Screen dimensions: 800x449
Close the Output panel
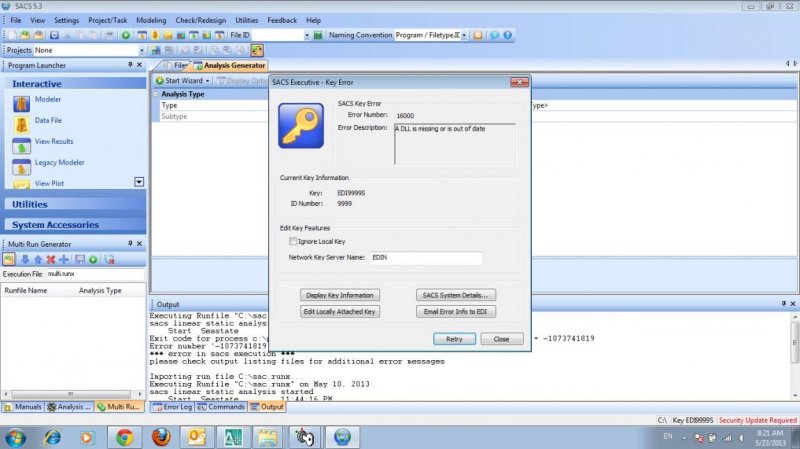792,304
